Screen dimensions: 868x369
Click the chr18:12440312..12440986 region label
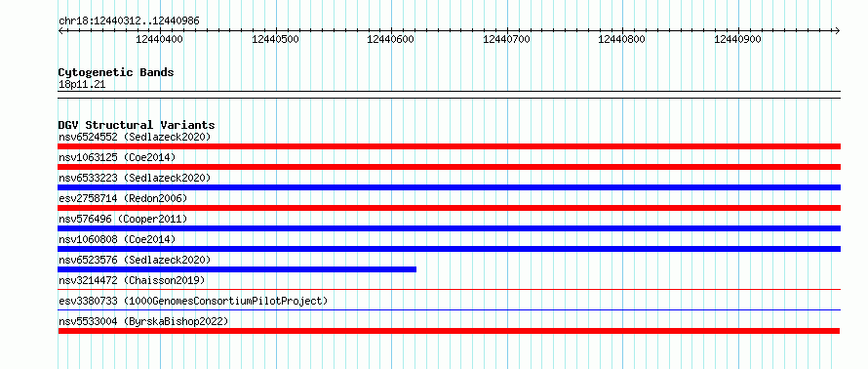click(x=129, y=21)
